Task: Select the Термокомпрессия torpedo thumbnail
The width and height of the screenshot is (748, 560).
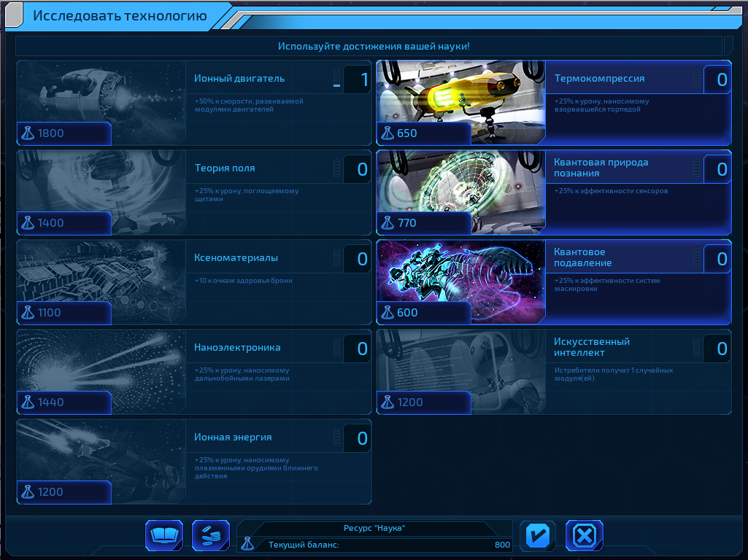Action: pyautogui.click(x=460, y=102)
